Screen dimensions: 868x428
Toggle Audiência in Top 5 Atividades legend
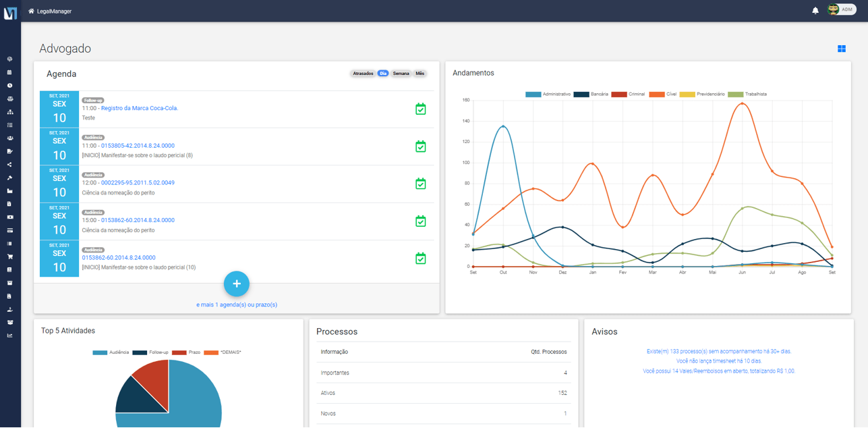click(x=111, y=352)
